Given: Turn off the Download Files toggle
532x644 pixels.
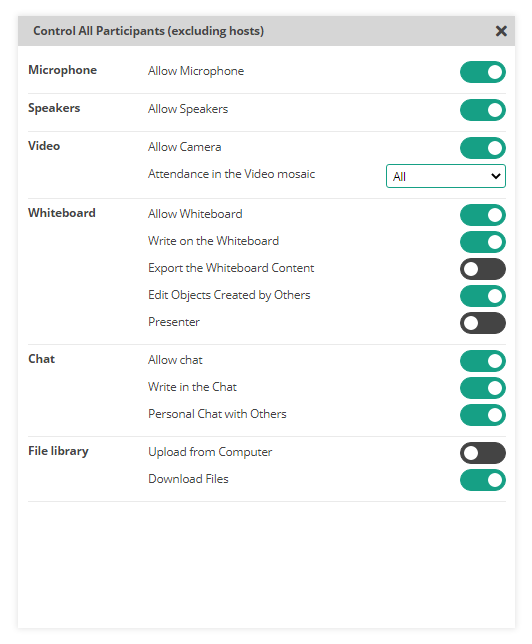Looking at the screenshot, I should [483, 480].
